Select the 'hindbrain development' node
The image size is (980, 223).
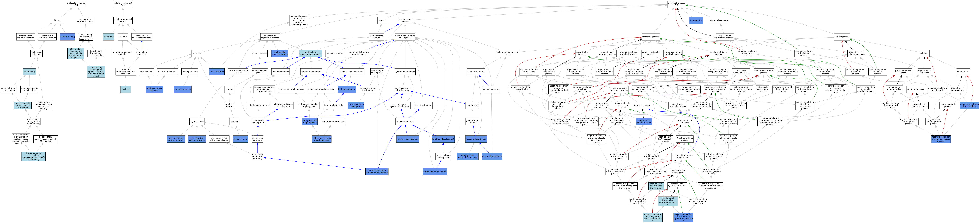[x=443, y=139]
